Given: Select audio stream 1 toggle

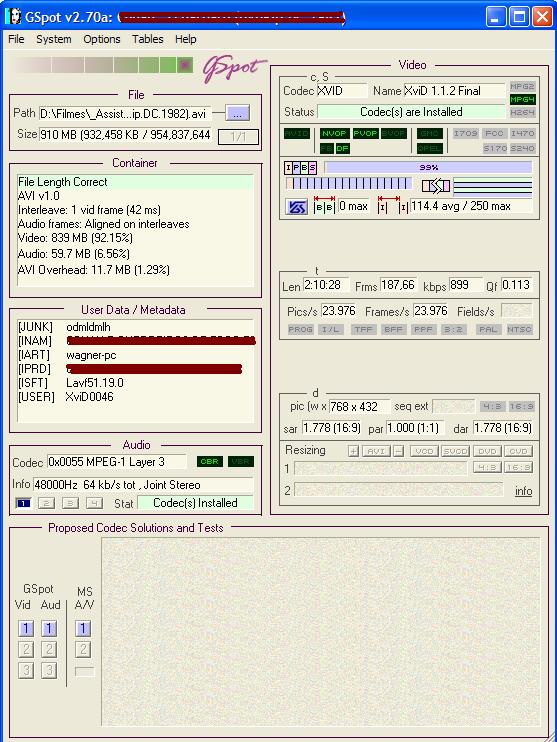Looking at the screenshot, I should coord(23,503).
